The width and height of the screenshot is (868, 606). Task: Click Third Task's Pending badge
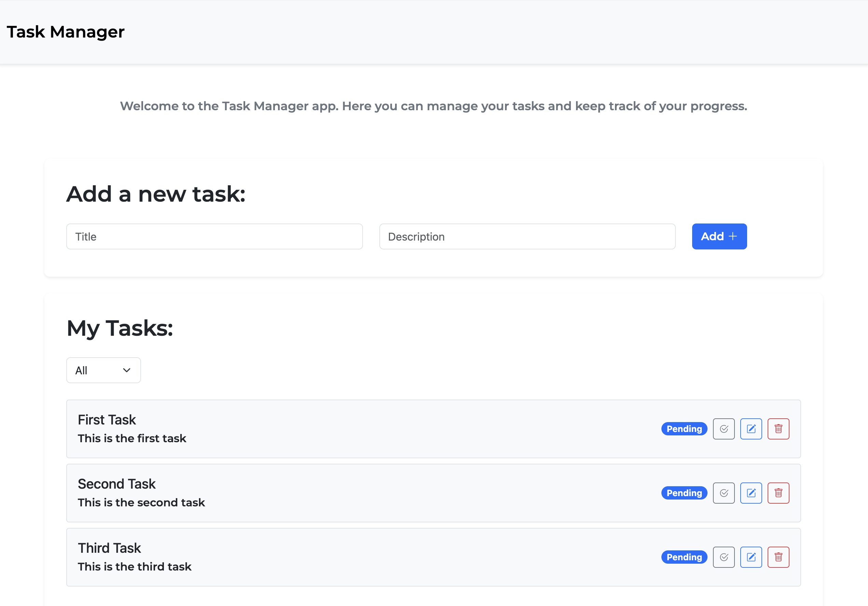pyautogui.click(x=684, y=557)
